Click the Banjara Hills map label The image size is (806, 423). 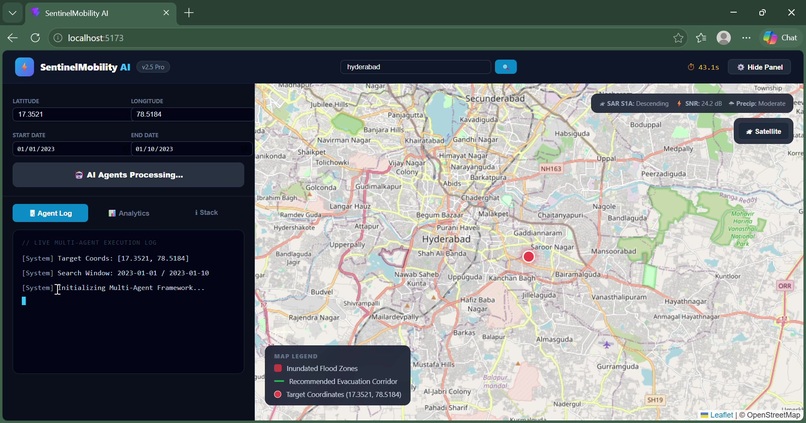click(x=383, y=130)
